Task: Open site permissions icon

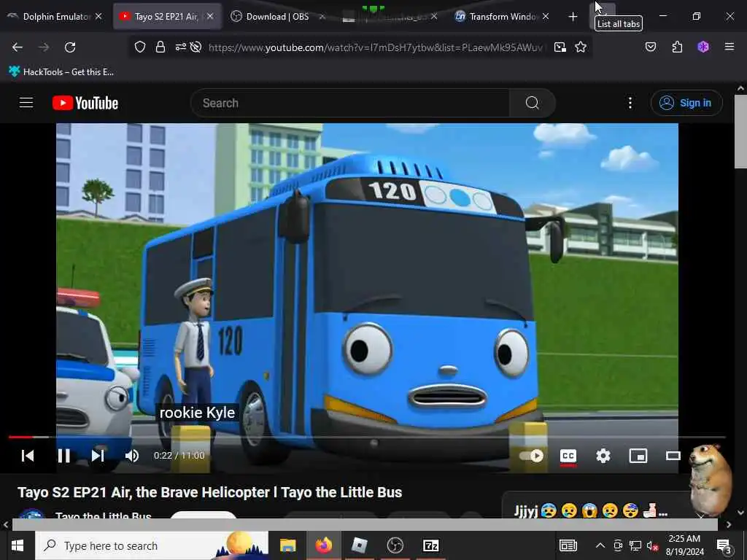Action: pos(181,47)
